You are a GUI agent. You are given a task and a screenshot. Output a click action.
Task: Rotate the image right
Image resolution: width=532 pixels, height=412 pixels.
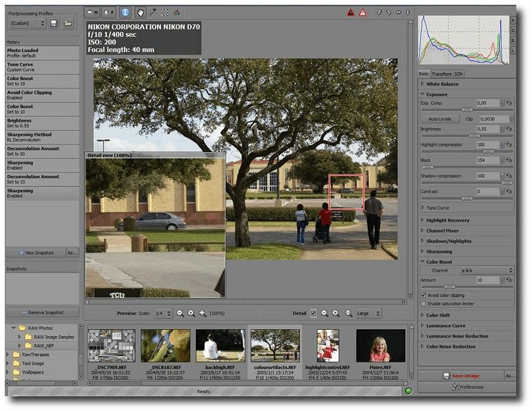click(x=388, y=12)
